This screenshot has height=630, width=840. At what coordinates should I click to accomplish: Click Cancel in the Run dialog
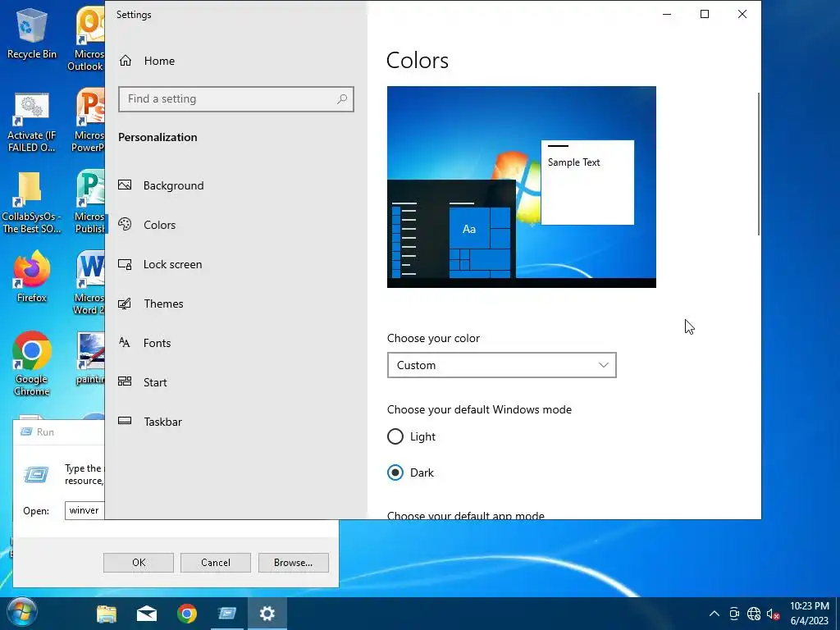[216, 563]
